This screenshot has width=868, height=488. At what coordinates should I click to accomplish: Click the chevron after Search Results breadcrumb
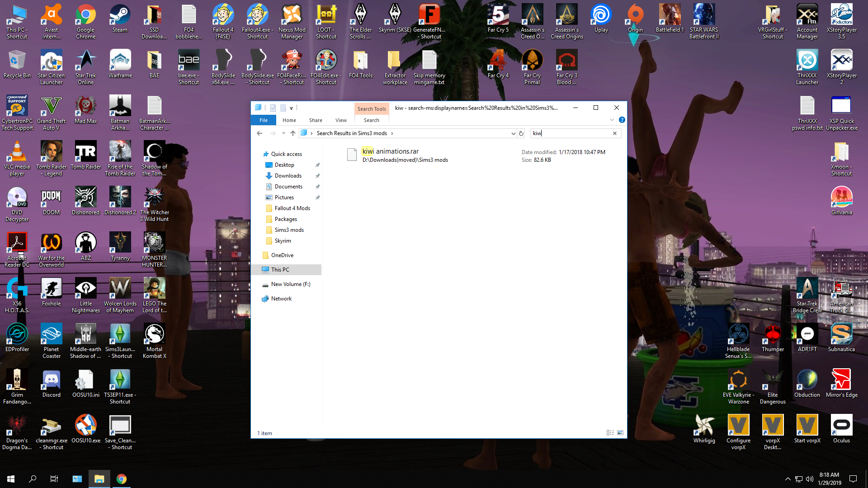(x=392, y=133)
